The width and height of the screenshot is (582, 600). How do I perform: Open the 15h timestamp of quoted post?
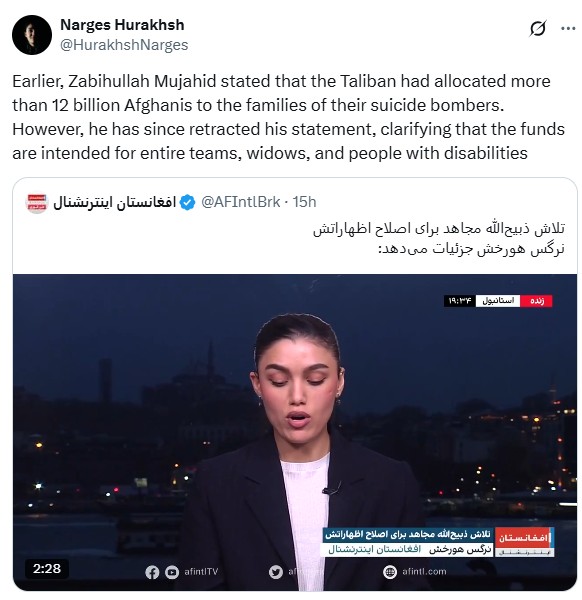305,202
